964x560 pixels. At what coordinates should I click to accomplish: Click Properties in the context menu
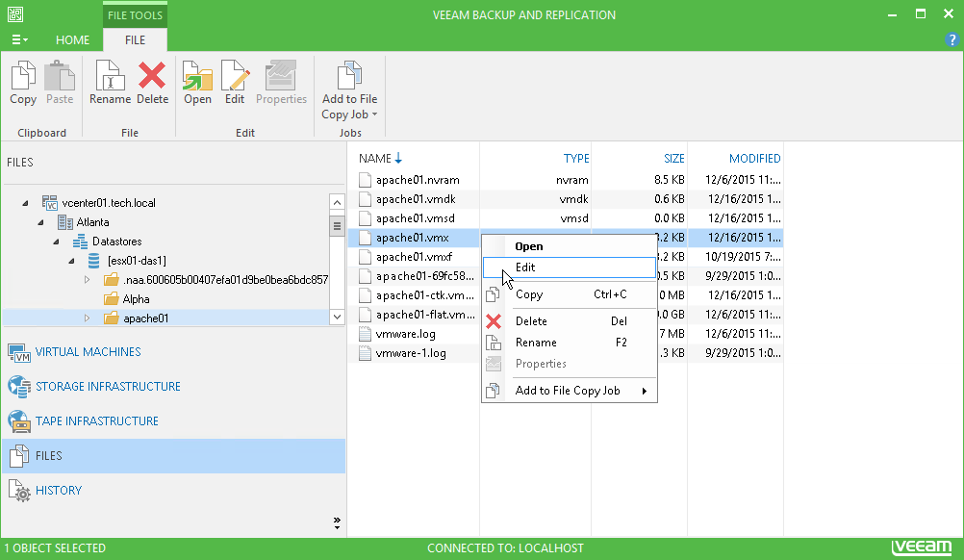[570, 364]
